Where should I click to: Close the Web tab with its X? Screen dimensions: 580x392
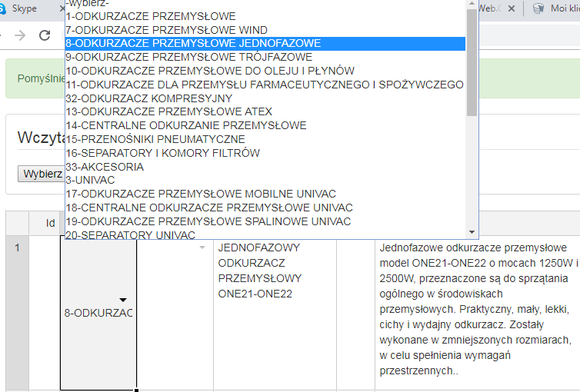tap(512, 8)
